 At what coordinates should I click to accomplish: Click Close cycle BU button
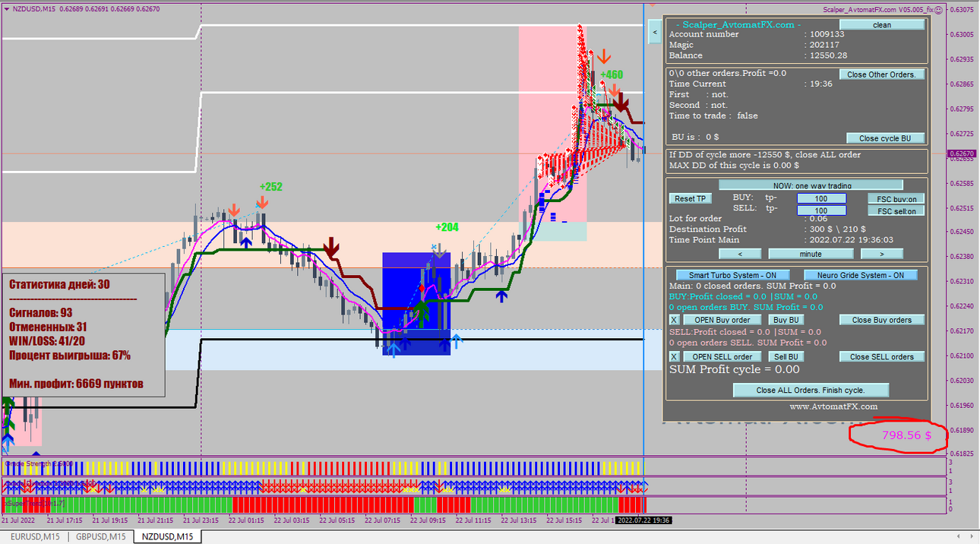[885, 138]
